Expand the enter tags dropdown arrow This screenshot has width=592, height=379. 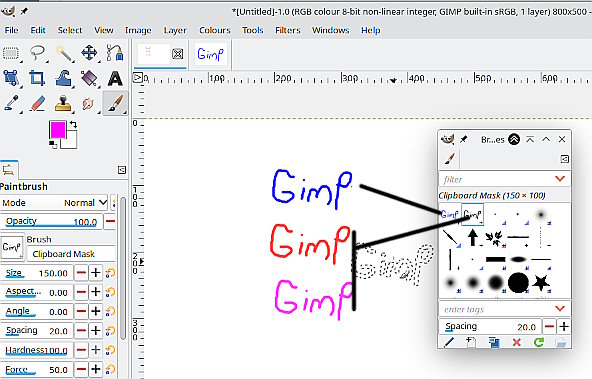(560, 309)
